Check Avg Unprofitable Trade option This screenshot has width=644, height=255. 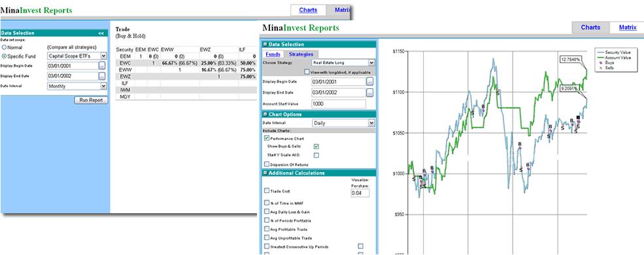click(x=267, y=238)
